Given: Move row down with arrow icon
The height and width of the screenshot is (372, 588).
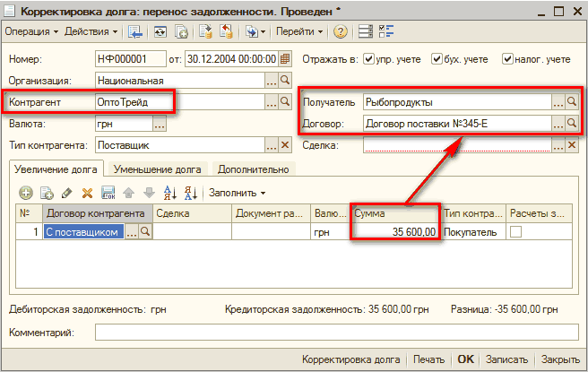Looking at the screenshot, I should (x=150, y=193).
